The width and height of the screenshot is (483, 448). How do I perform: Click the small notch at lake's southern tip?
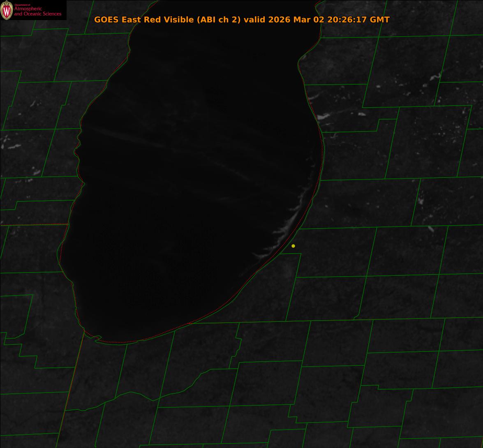click(98, 338)
